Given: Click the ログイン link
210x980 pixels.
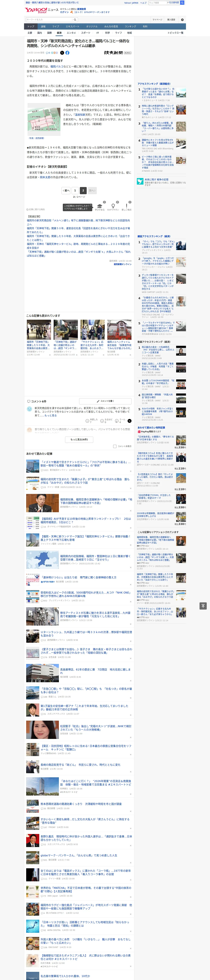Looking at the screenshot, I should pos(64,12).
